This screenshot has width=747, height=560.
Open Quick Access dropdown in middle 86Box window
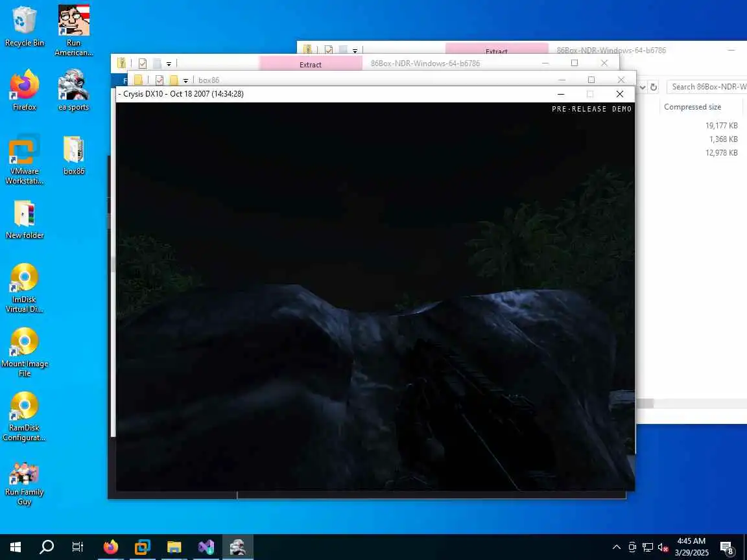[169, 64]
